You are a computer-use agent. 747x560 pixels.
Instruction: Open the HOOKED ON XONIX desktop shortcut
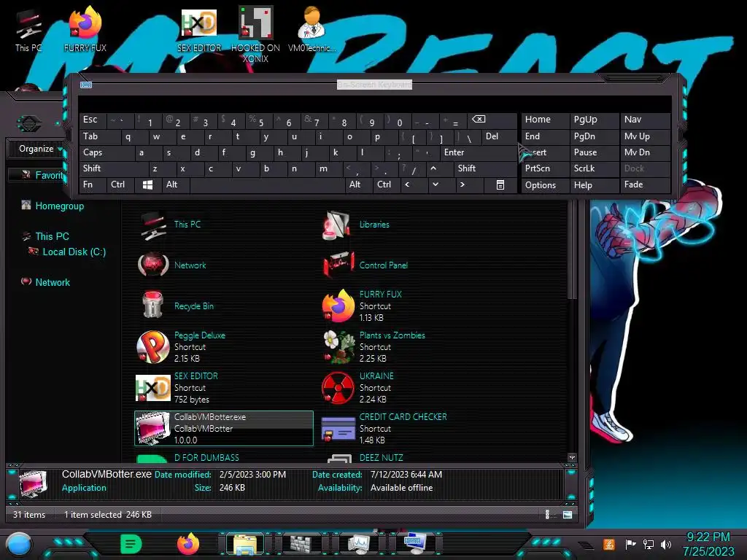[x=255, y=35]
